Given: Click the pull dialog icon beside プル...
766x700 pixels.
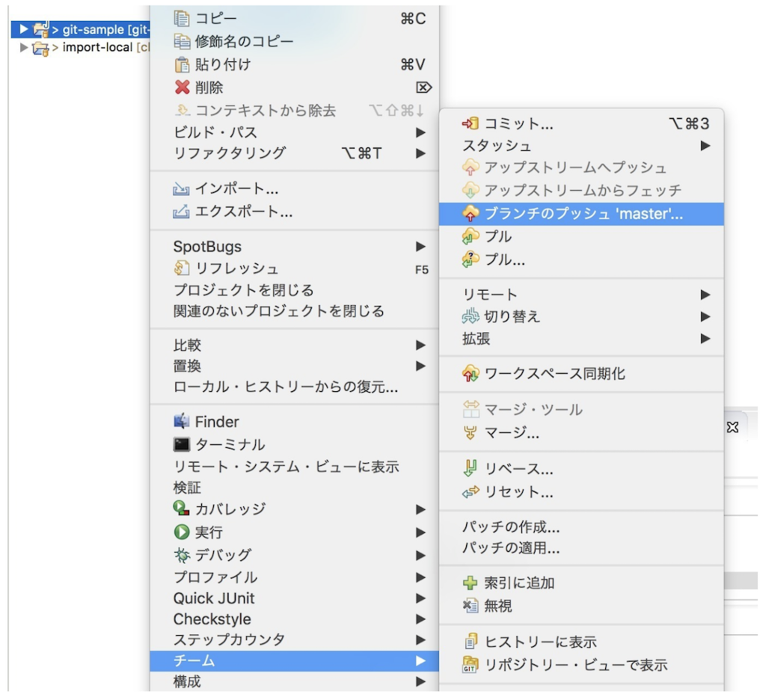Looking at the screenshot, I should pos(471,259).
